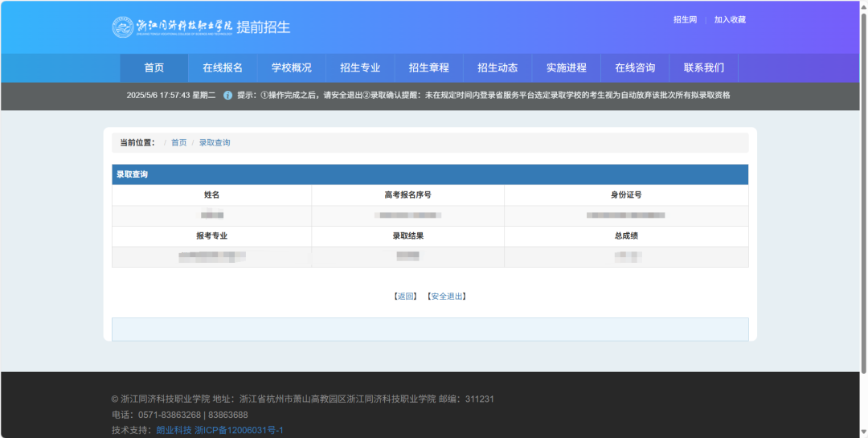Open the 联系我们 navigation item
868x438 pixels.
point(703,68)
